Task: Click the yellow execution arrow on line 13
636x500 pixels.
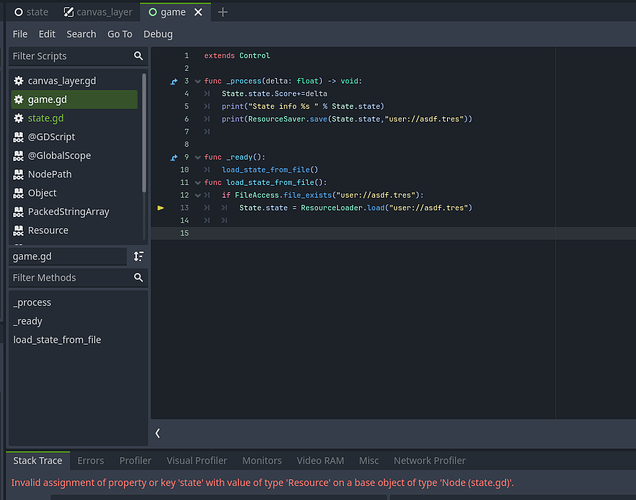Action: [161, 208]
